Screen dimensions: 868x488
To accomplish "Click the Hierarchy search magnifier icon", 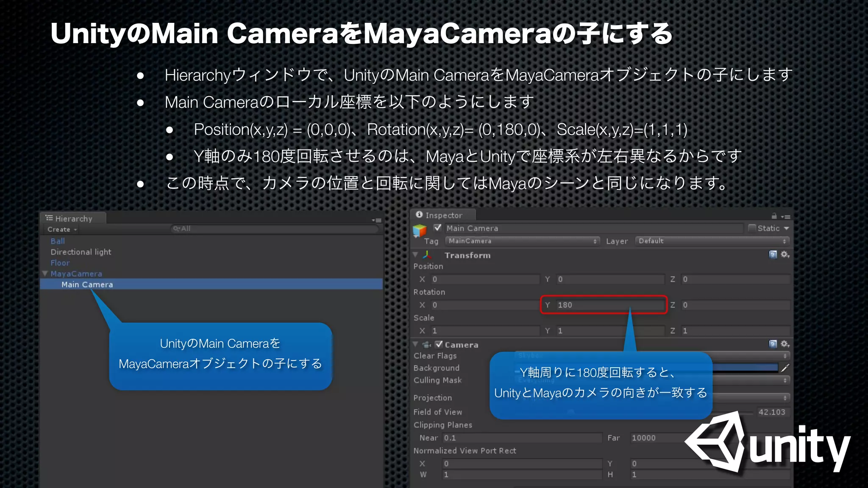I will 176,229.
